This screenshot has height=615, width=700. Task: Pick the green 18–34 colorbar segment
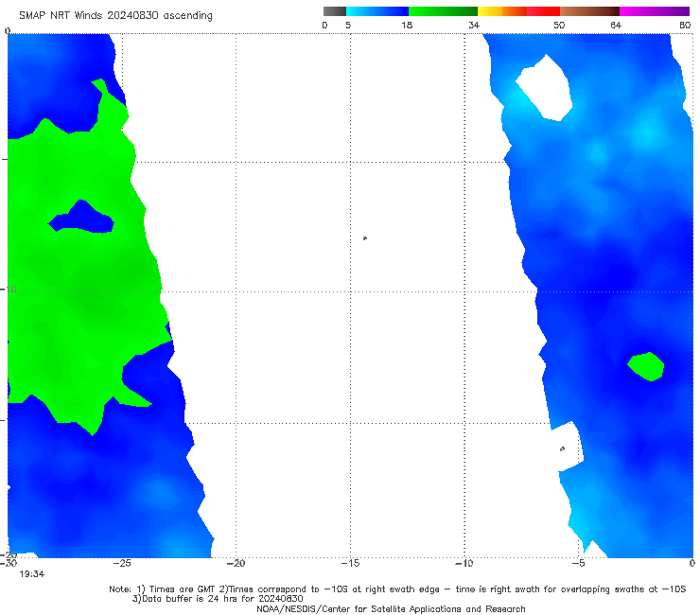pos(444,11)
